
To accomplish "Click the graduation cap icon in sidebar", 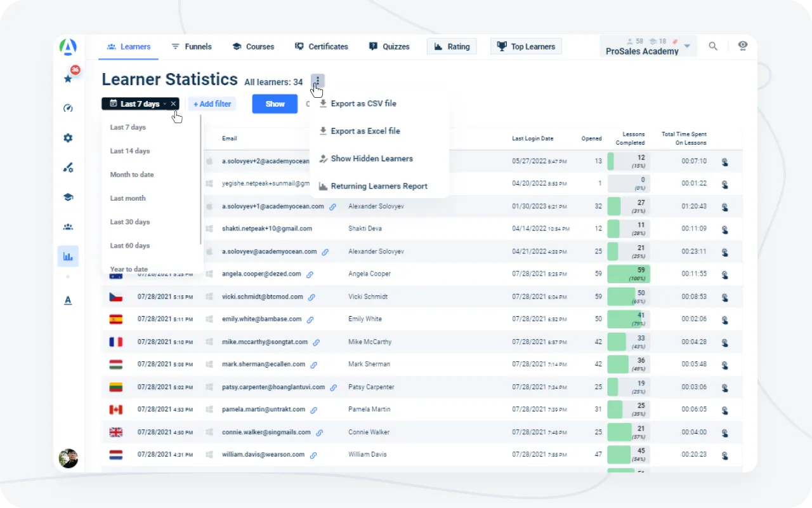I will click(x=69, y=197).
